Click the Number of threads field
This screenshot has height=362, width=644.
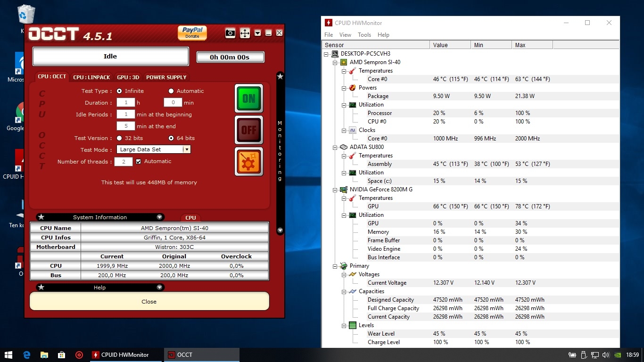[x=124, y=162]
